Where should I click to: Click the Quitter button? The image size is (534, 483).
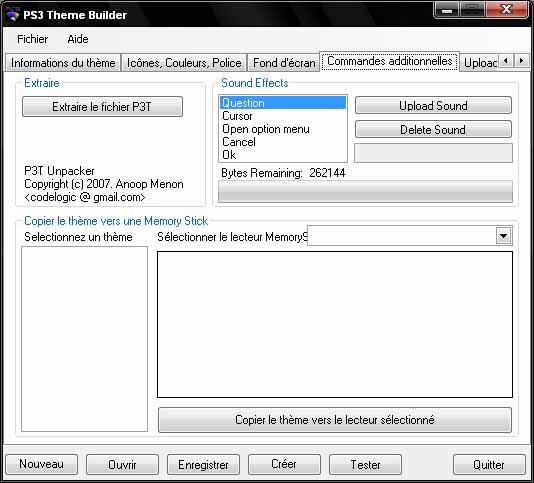tap(489, 464)
